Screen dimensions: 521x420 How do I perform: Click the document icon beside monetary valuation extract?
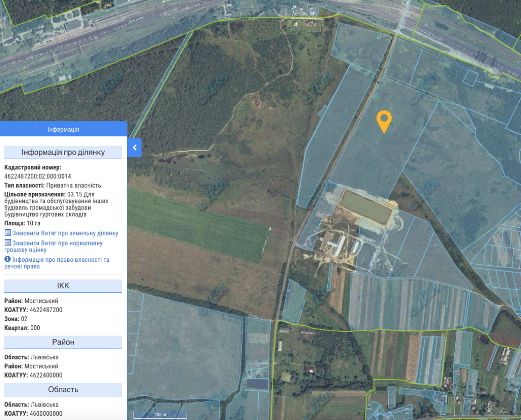tap(7, 243)
